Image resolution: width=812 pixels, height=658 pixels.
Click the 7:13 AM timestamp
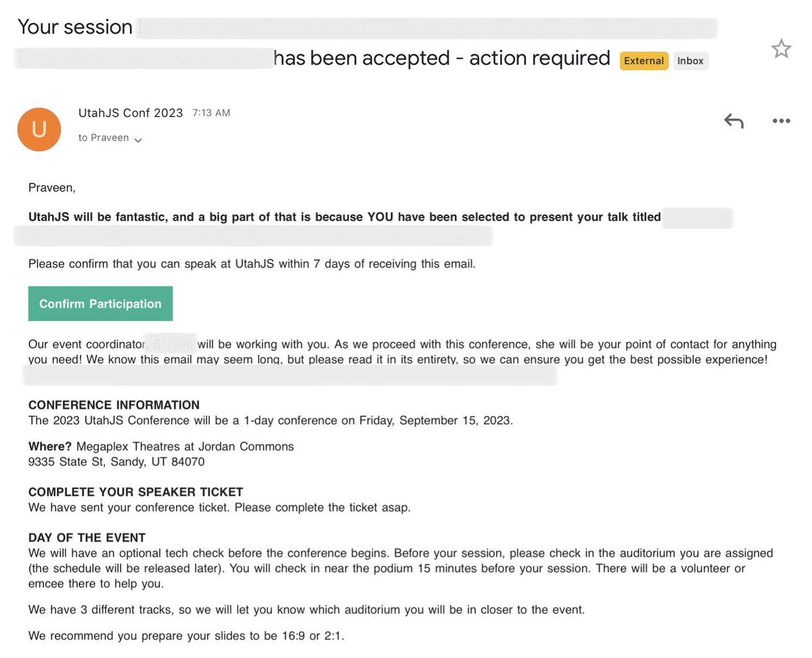tap(211, 113)
